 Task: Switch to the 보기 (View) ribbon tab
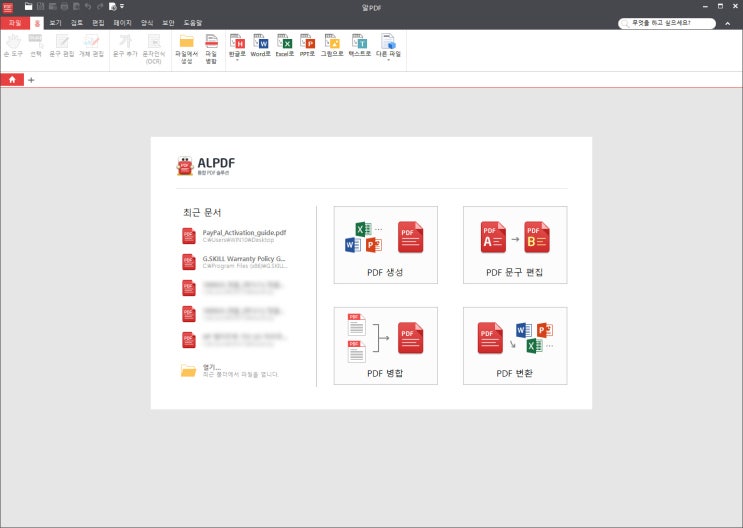point(55,23)
